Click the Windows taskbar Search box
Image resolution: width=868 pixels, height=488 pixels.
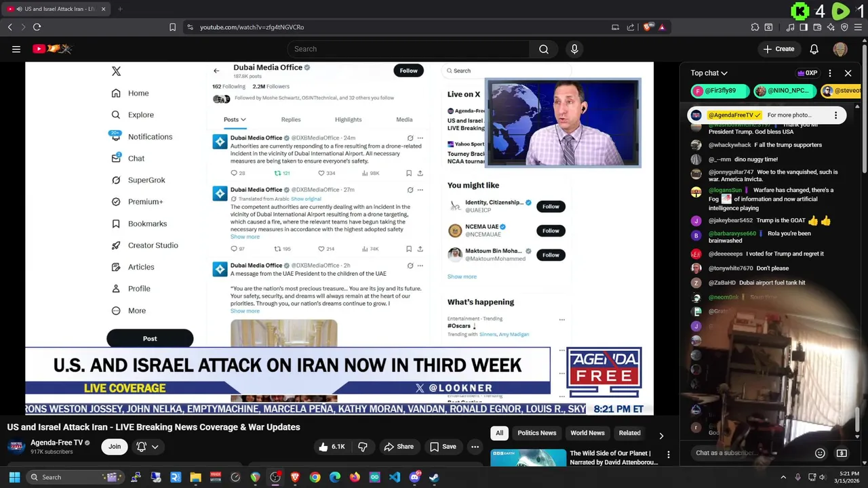pos(75,477)
